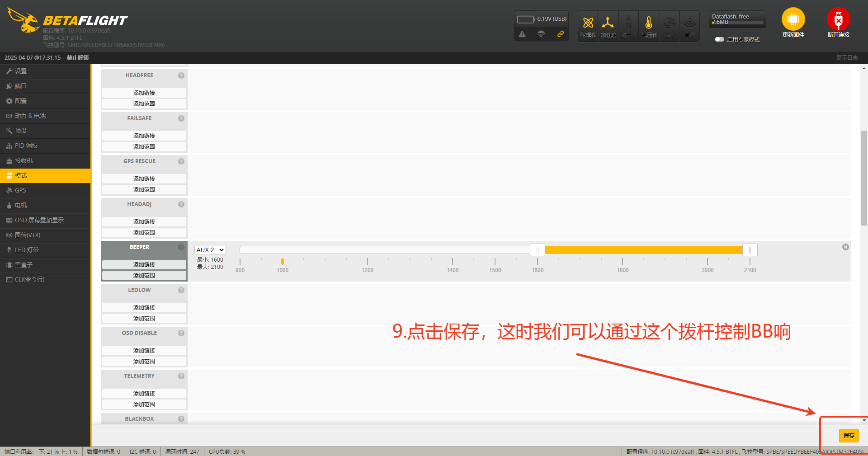
Task: Toggle 启用专家模式 expert mode switch
Action: click(x=719, y=39)
